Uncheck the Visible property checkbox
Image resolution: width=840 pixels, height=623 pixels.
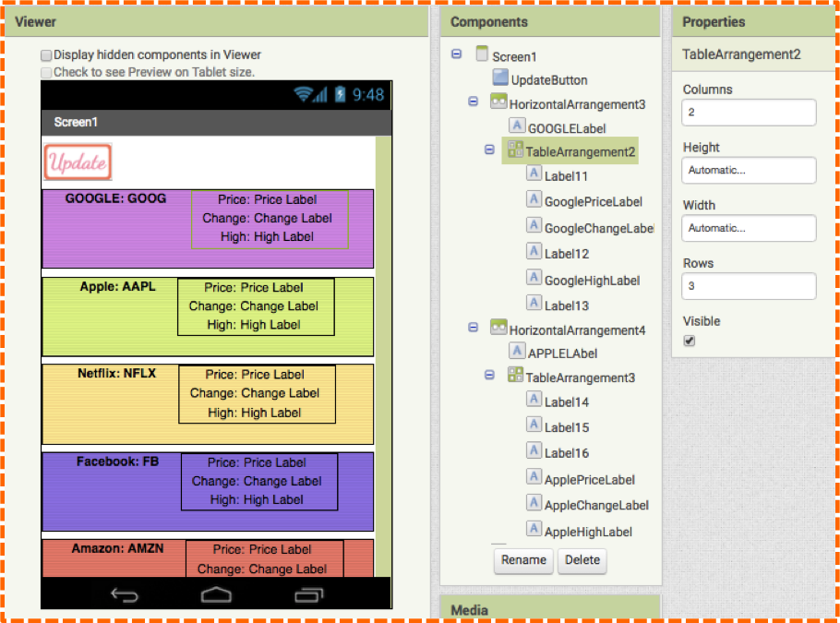pos(690,341)
